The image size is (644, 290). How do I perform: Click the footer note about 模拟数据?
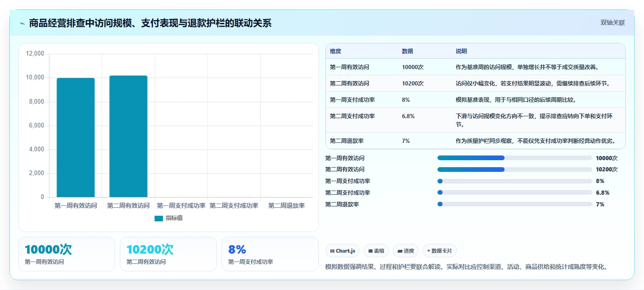click(x=466, y=267)
